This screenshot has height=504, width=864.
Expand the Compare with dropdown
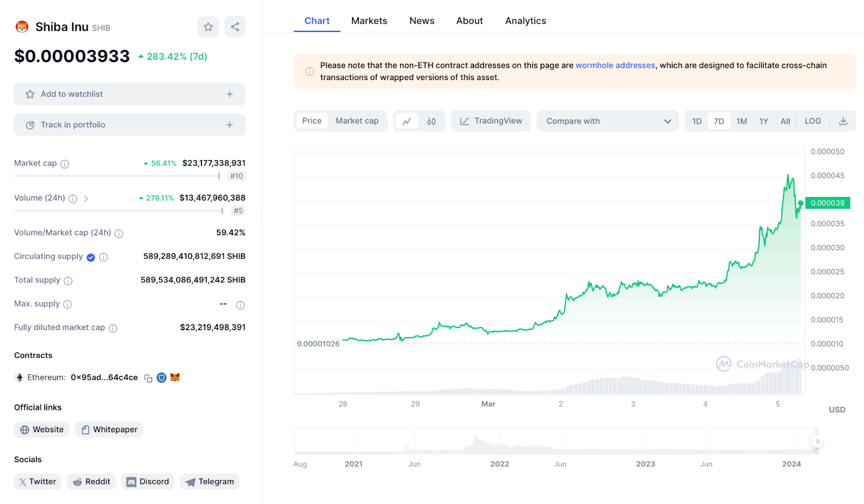[607, 121]
